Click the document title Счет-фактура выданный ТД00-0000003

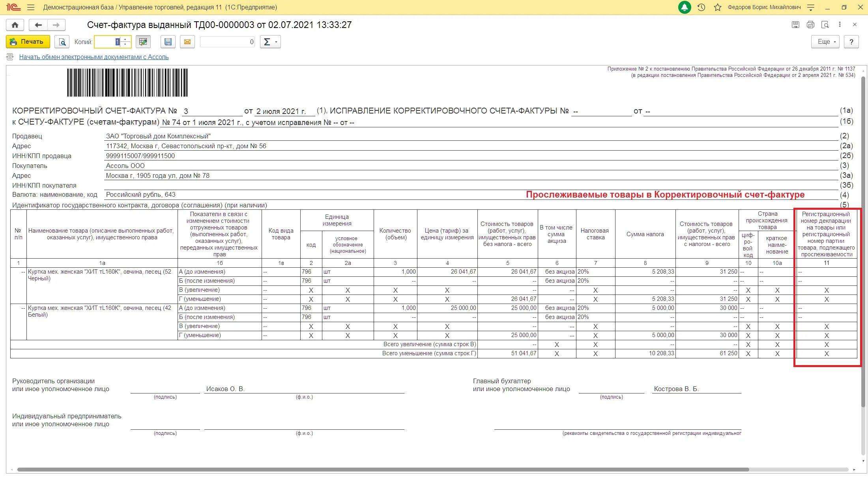click(x=219, y=25)
